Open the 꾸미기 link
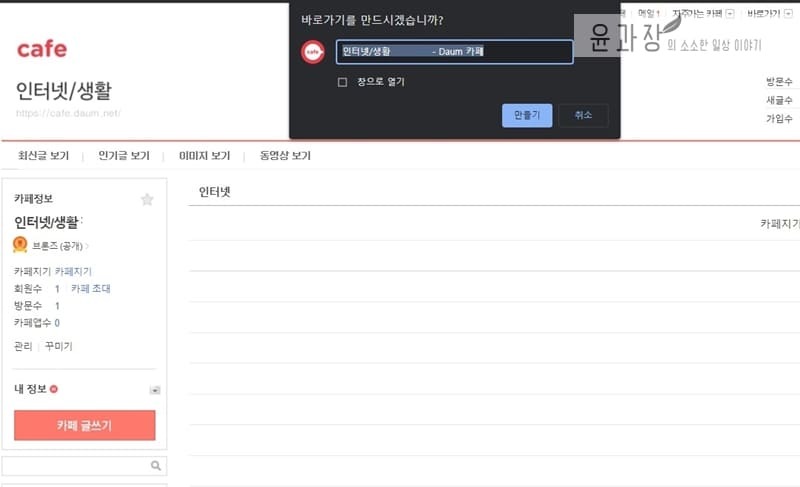Image resolution: width=800 pixels, height=487 pixels. pyautogui.click(x=59, y=346)
